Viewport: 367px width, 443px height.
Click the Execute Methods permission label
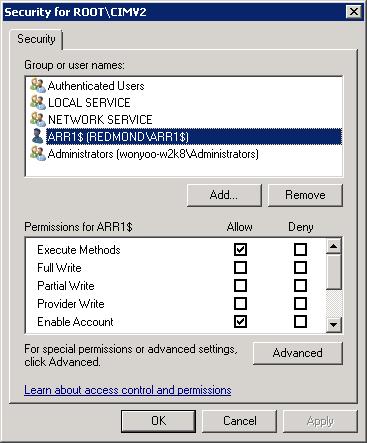[x=79, y=250]
